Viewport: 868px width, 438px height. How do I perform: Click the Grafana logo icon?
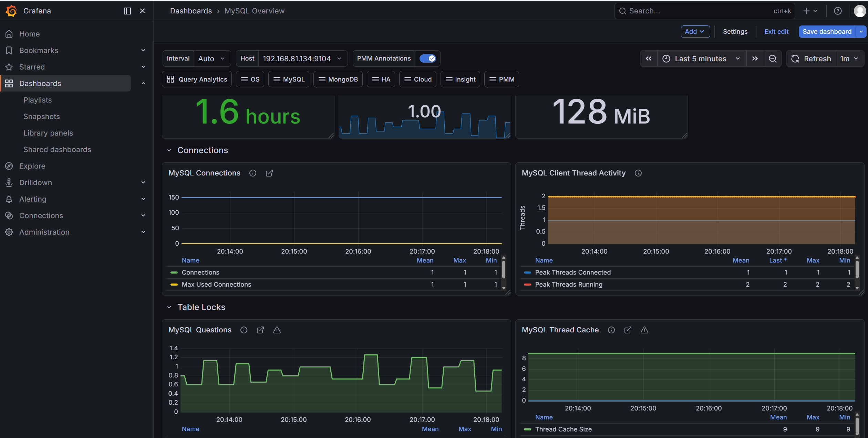(11, 11)
